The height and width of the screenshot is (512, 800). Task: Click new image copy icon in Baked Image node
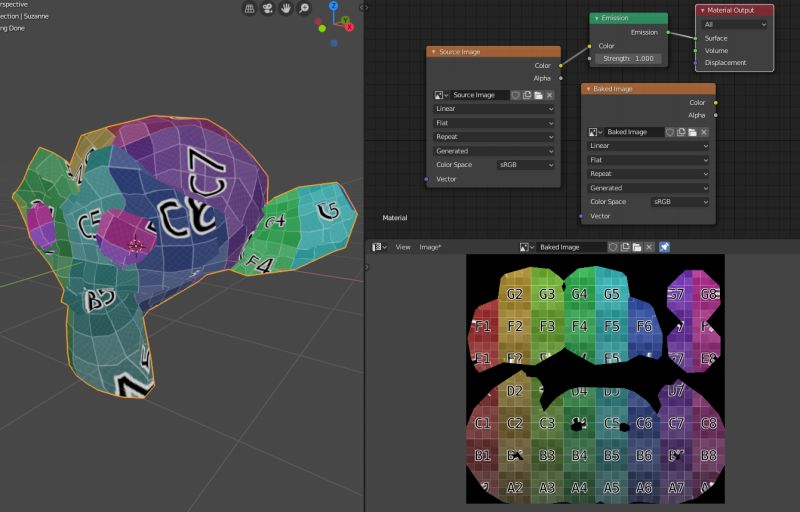click(681, 132)
